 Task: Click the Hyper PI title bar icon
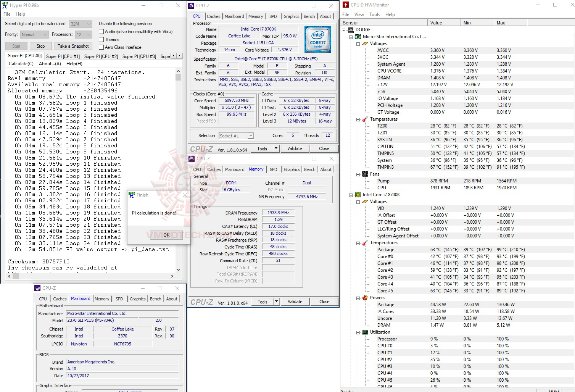4,5
